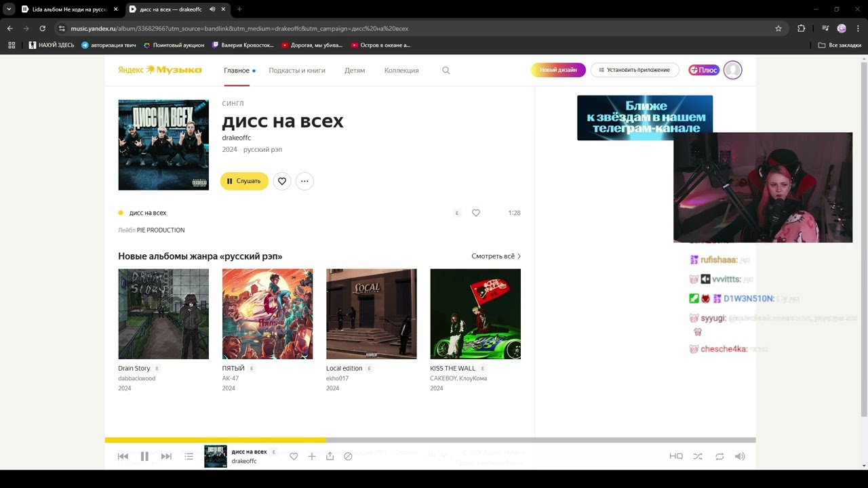
Task: Toggle shuffle playback
Action: coord(698,456)
